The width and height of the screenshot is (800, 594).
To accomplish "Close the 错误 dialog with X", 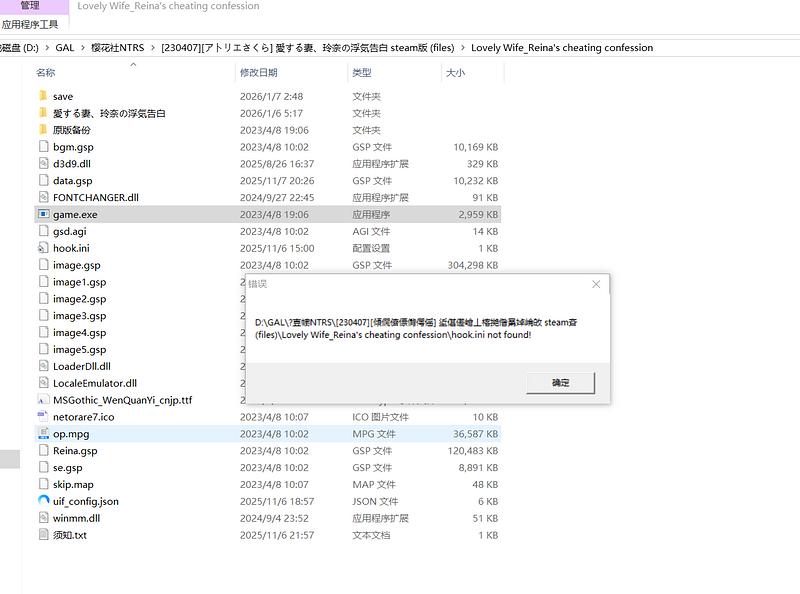I will point(596,284).
